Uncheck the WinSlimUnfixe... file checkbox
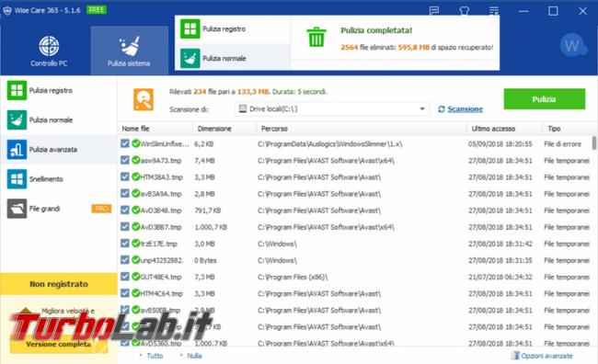This screenshot has height=364, width=598. coord(125,143)
